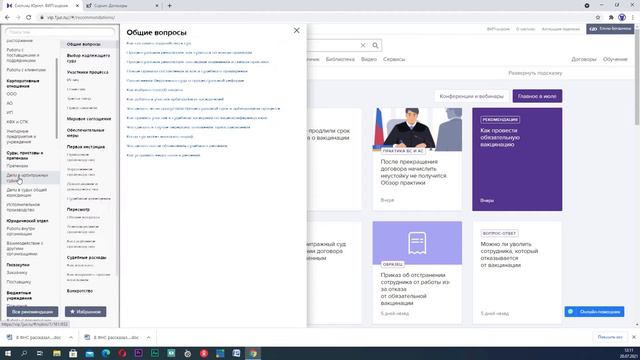Close the first browser tab
640x360 pixels.
[x=77, y=6]
